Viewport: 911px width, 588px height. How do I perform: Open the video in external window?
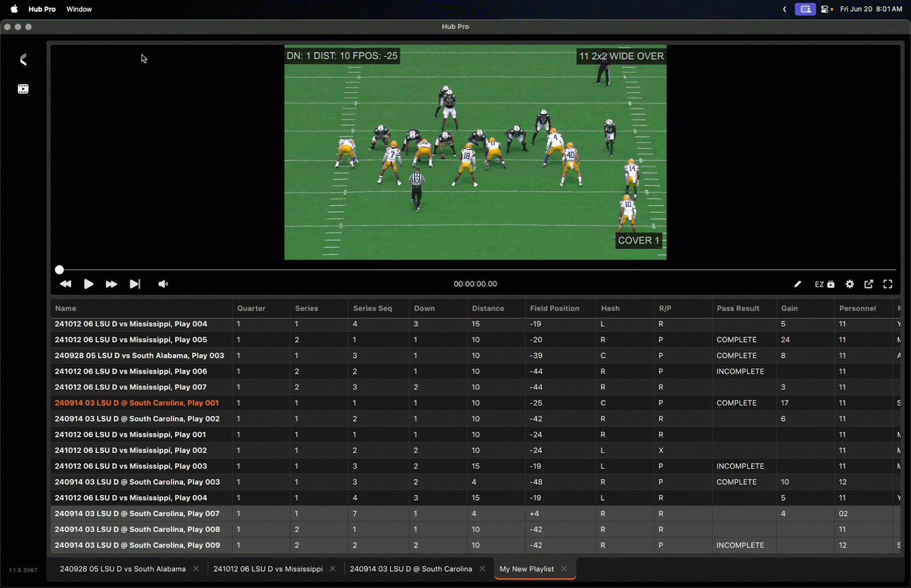pyautogui.click(x=869, y=283)
